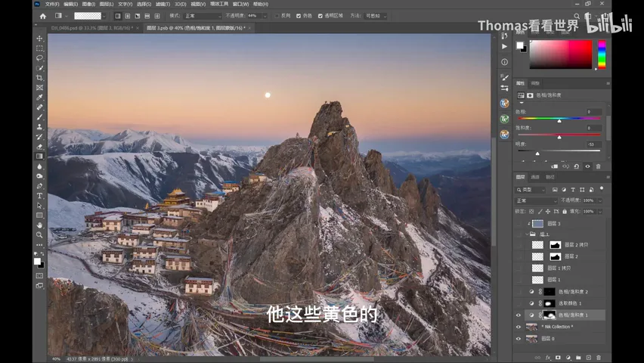
Task: Collapse the 组 1 group
Action: (527, 234)
